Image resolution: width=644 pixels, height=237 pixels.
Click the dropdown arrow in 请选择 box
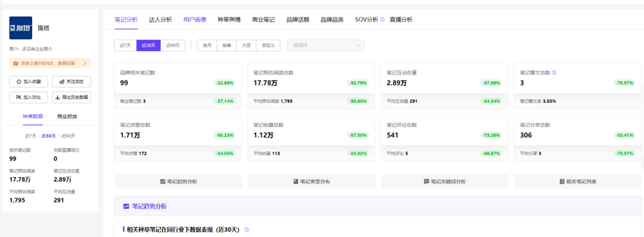point(358,45)
